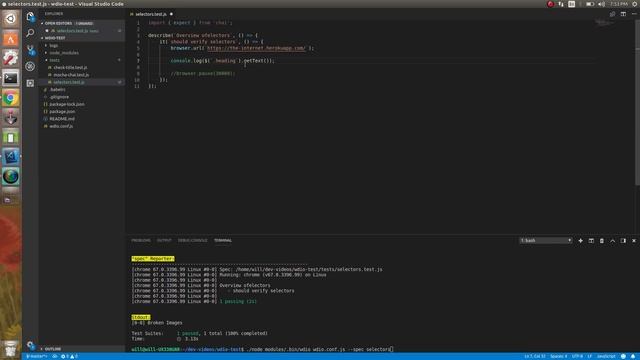
Task: Synchronize changes button in status bar
Action: [x=54, y=356]
